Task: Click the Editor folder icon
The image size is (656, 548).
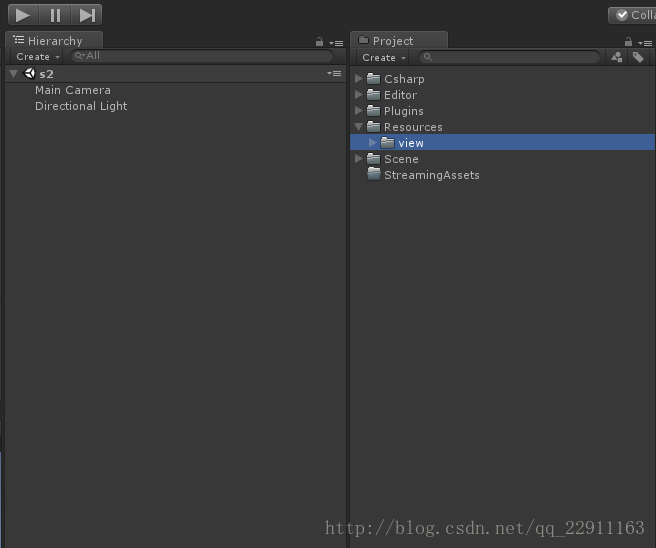Action: click(x=373, y=95)
